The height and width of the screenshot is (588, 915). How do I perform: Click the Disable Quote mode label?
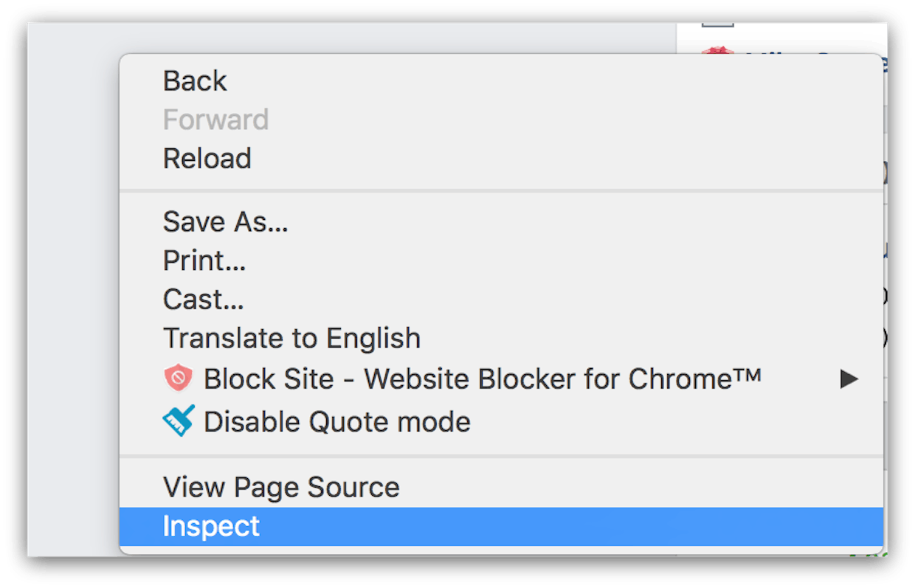click(337, 422)
